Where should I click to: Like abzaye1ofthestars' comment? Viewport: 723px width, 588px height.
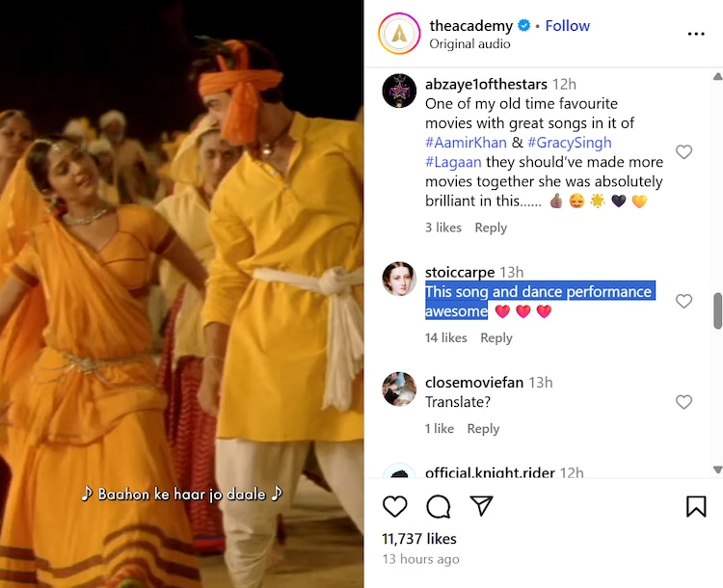[683, 152]
